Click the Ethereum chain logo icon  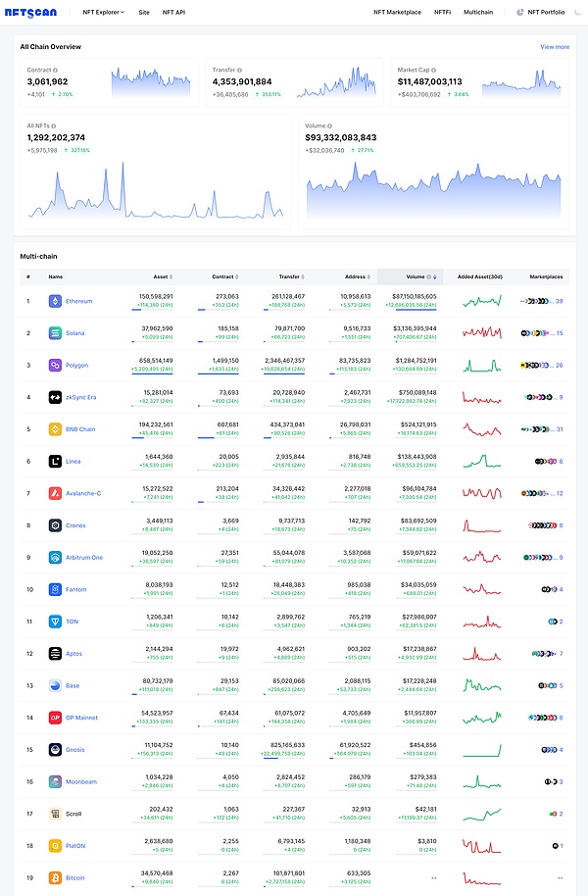[x=55, y=301]
